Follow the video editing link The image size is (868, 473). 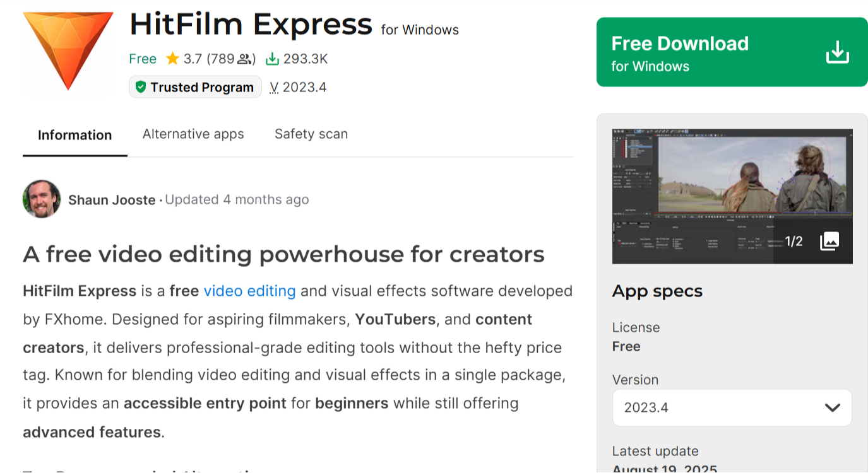pos(249,291)
